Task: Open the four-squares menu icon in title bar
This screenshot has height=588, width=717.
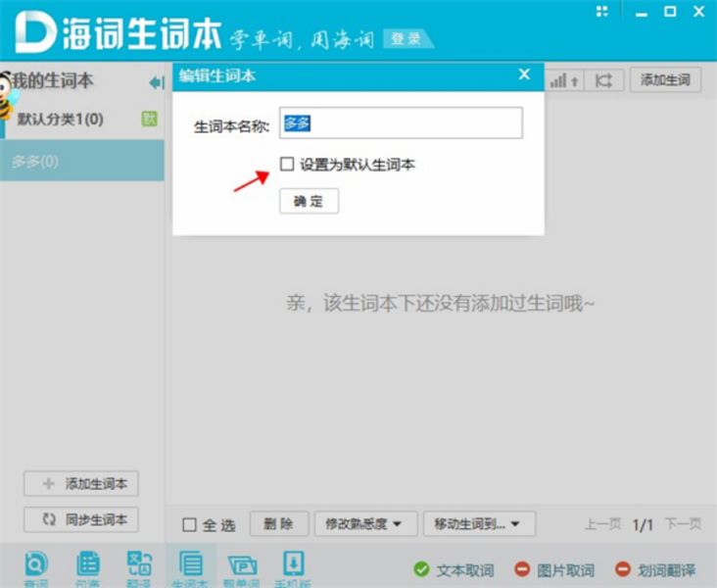Action: pos(602,11)
